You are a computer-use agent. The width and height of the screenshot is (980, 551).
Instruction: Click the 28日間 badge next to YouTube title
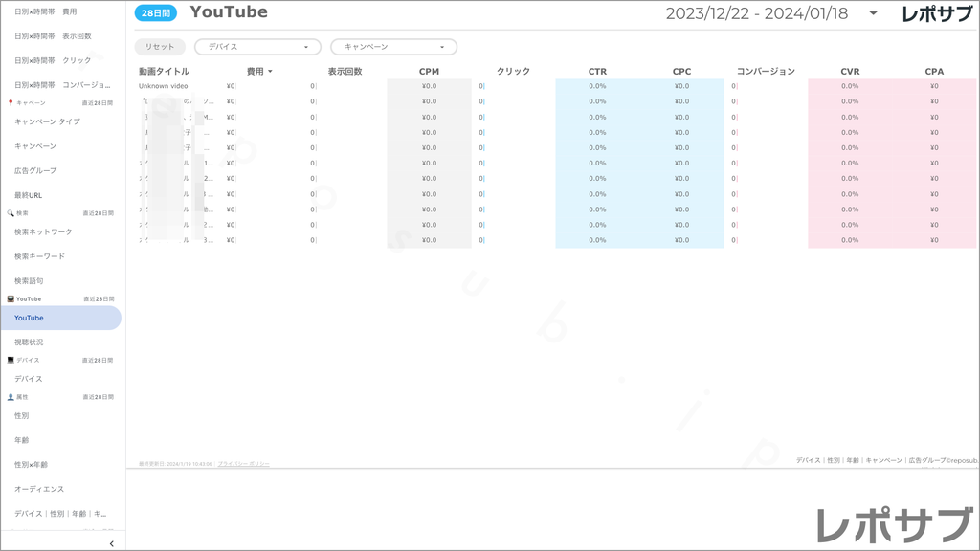pos(156,12)
